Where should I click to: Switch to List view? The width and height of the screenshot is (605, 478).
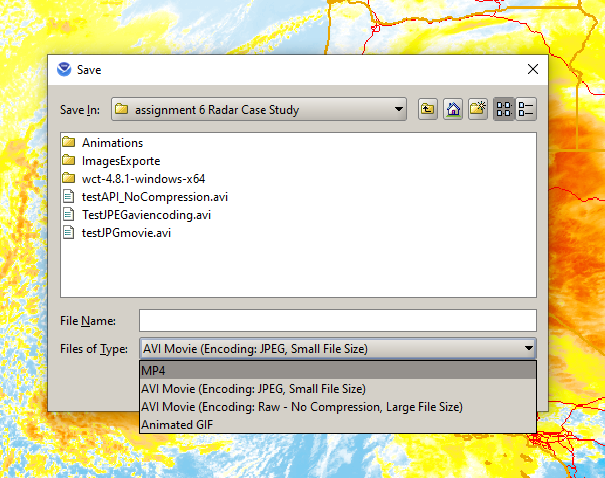[x=503, y=109]
